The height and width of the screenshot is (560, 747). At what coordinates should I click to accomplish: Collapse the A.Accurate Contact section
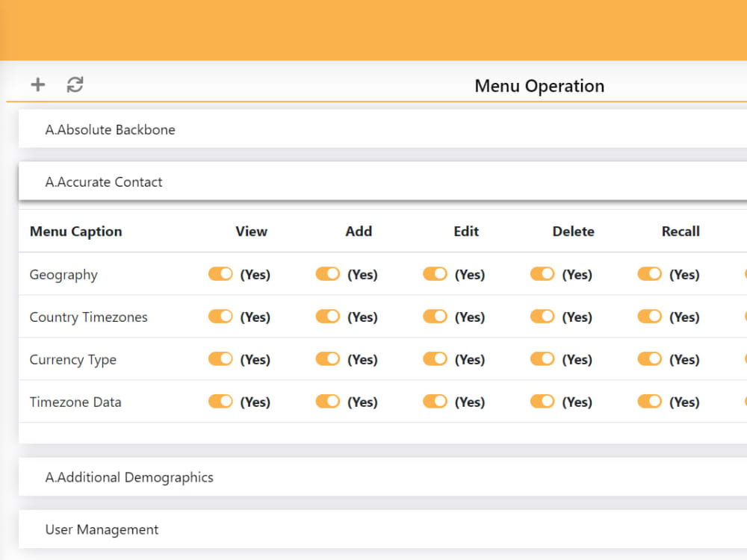click(x=104, y=181)
